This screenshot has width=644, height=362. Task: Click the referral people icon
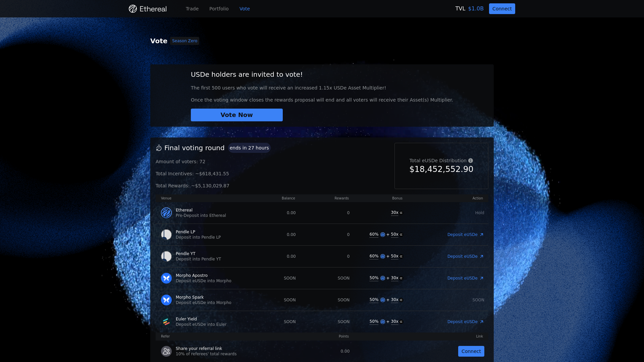click(x=166, y=351)
